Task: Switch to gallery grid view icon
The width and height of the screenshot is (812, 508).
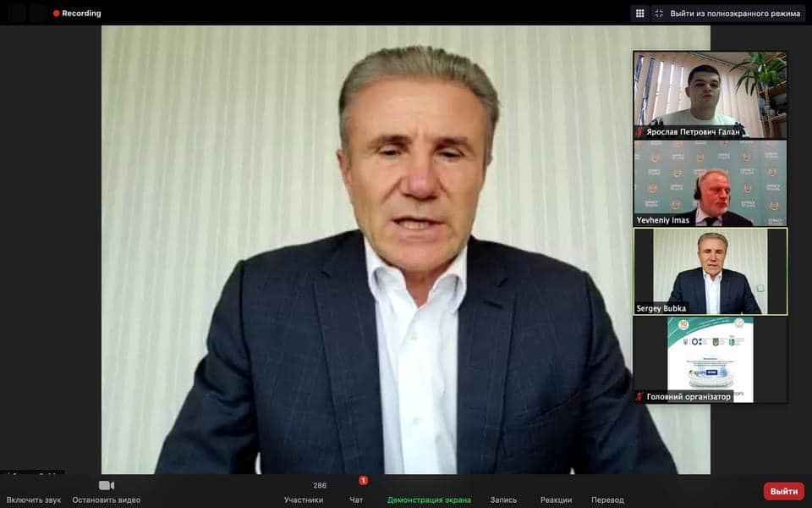Action: click(x=640, y=14)
